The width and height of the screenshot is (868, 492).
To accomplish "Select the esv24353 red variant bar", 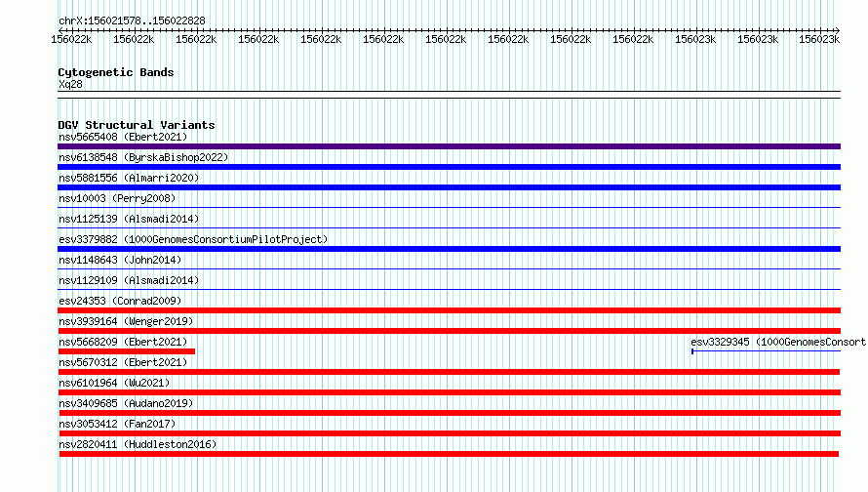I will (x=449, y=310).
